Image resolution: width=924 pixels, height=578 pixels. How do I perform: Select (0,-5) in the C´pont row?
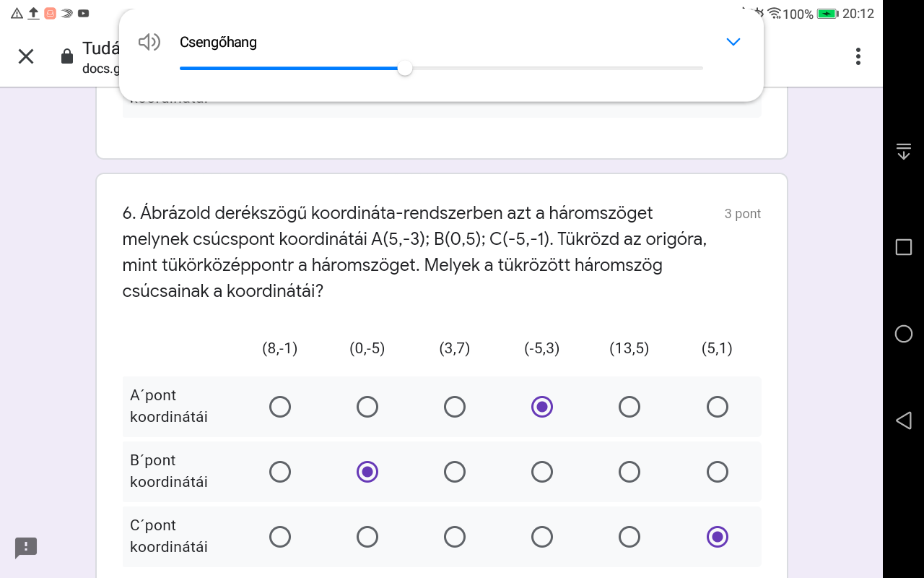[367, 537]
